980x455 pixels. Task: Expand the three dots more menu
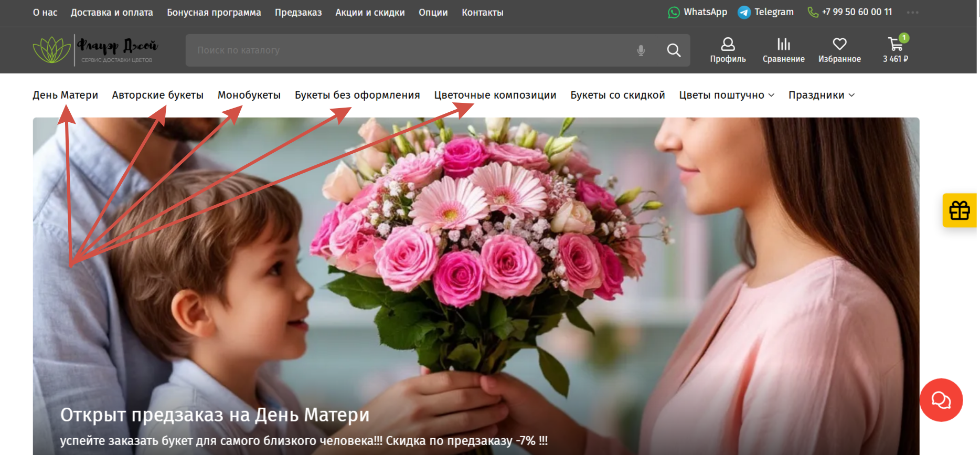point(912,13)
